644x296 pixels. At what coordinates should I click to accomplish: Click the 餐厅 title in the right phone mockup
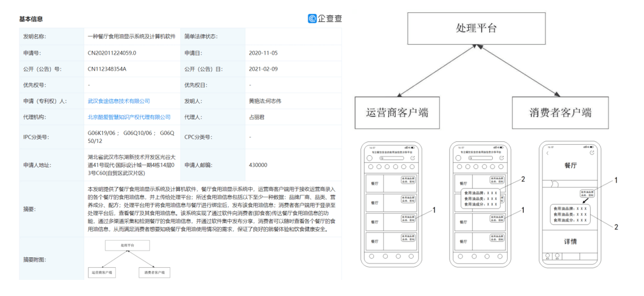(570, 166)
